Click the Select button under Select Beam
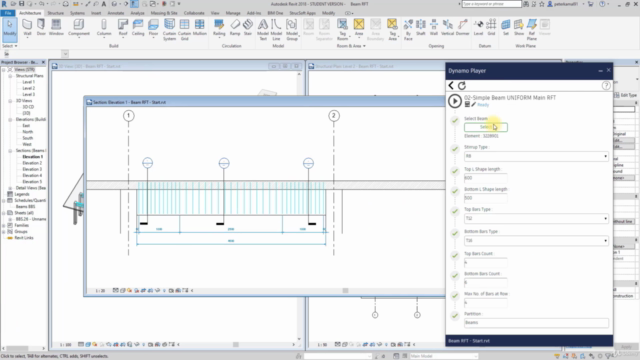The height and width of the screenshot is (360, 640). [x=486, y=127]
